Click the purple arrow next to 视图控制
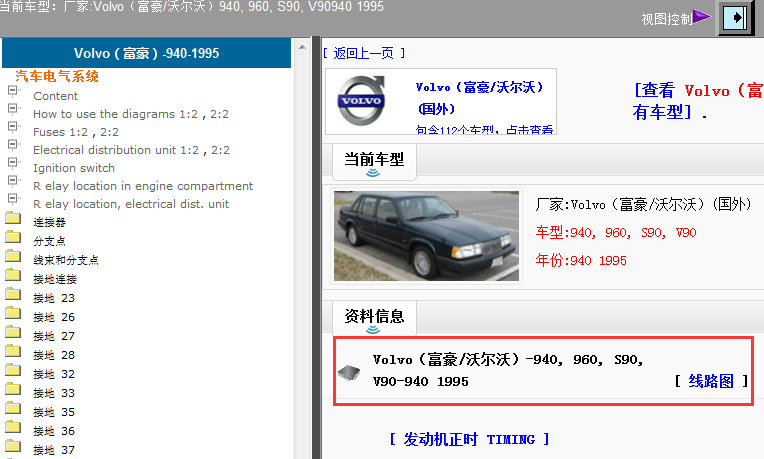Viewport: 764px width, 459px height. [x=702, y=17]
